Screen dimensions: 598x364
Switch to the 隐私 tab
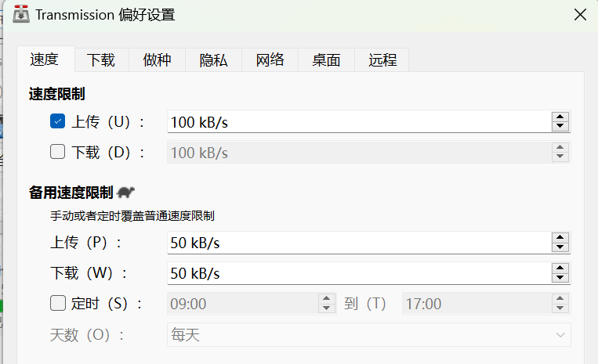click(x=213, y=59)
